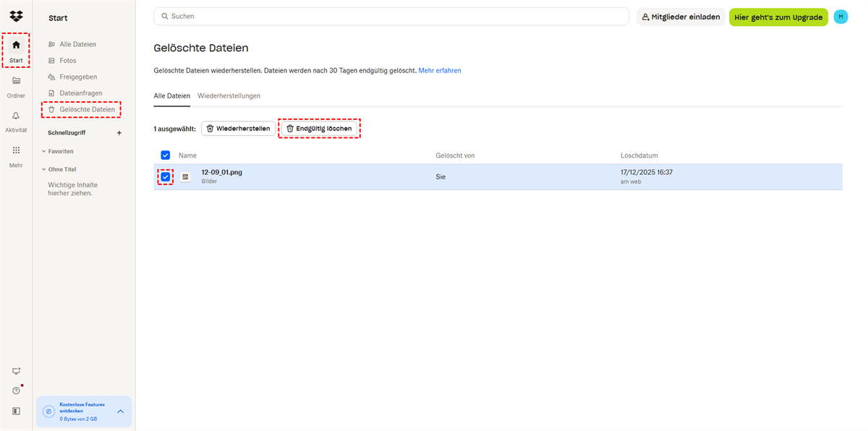The height and width of the screenshot is (431, 868).
Task: Click the Suchen search field
Action: (x=391, y=16)
